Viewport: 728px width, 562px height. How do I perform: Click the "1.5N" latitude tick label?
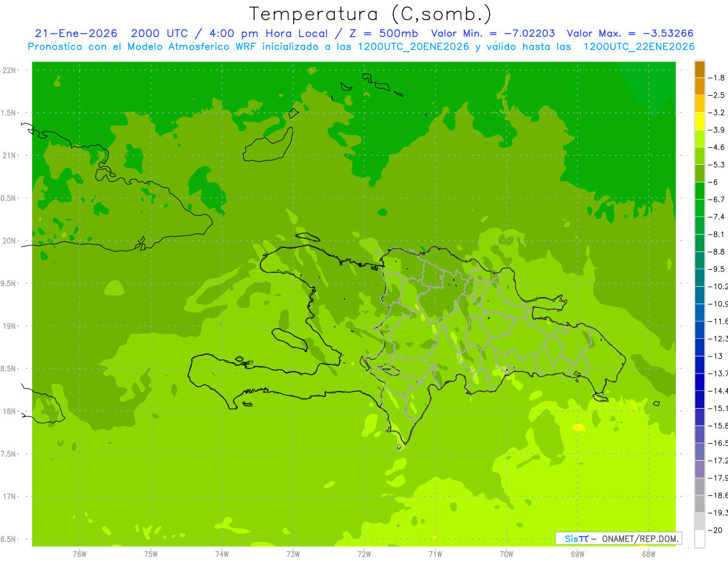click(9, 113)
